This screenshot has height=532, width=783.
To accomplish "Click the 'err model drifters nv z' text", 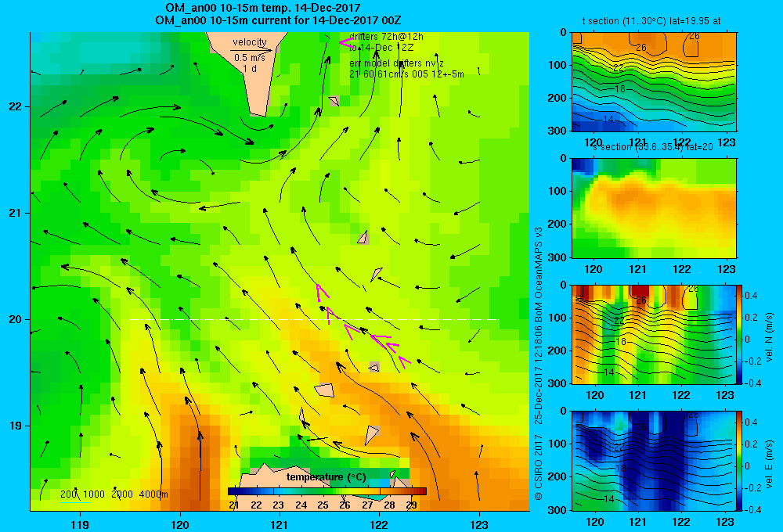I will pyautogui.click(x=396, y=63).
